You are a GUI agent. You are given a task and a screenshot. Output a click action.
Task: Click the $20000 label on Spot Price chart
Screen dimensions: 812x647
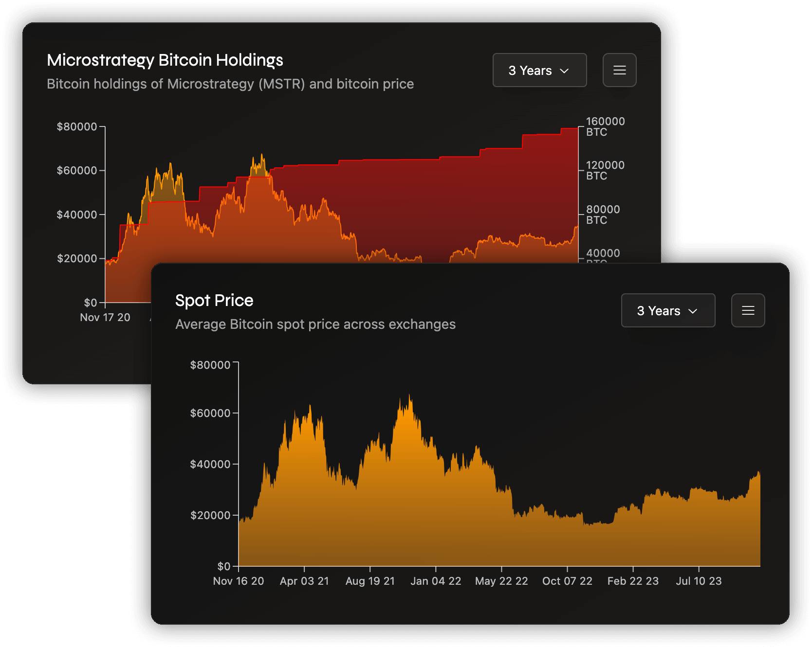point(210,515)
